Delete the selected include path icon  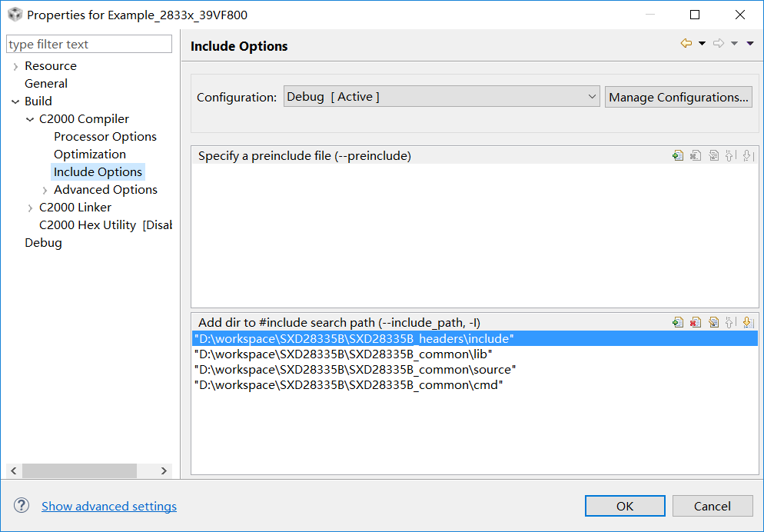tap(696, 323)
